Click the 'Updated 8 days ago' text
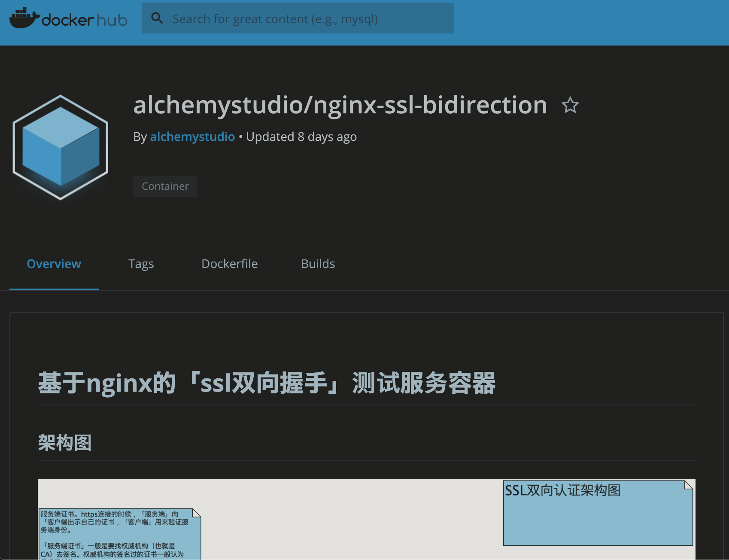The width and height of the screenshot is (729, 560). 301,137
